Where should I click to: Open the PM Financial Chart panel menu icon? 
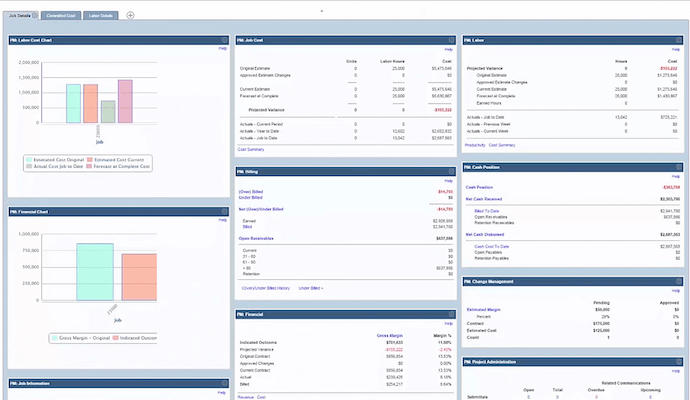pyautogui.click(x=224, y=212)
